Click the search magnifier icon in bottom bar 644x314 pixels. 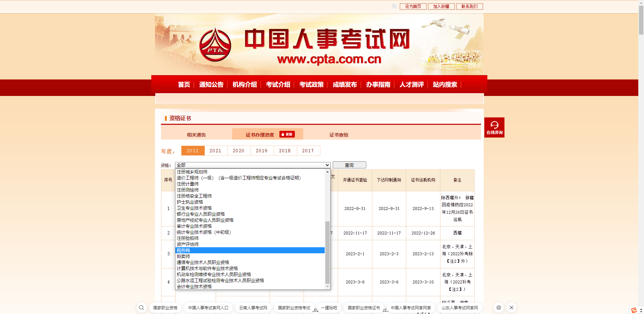pos(142,308)
